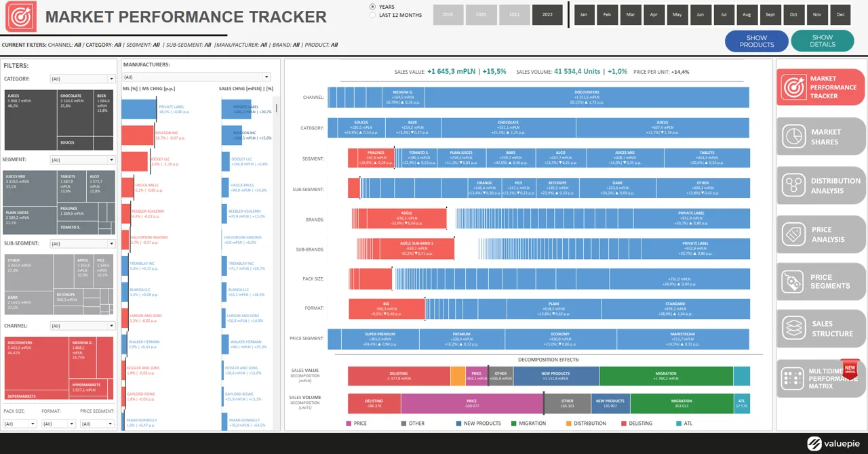Image resolution: width=868 pixels, height=454 pixels.
Task: Open Sales Structure via its stacked layers icon
Action: click(x=793, y=328)
